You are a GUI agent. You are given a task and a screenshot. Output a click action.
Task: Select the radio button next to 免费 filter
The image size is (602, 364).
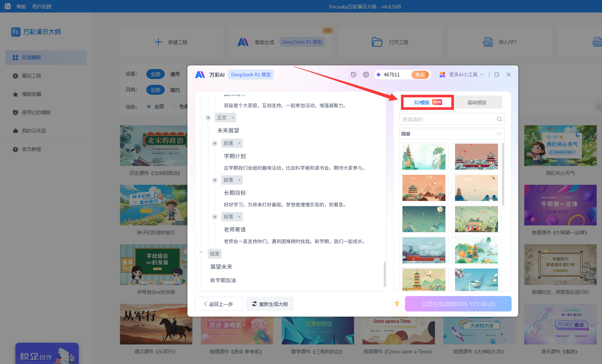tap(174, 107)
